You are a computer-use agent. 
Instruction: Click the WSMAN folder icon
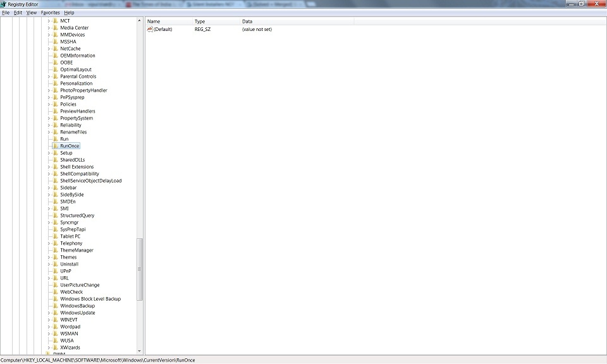[x=56, y=334]
